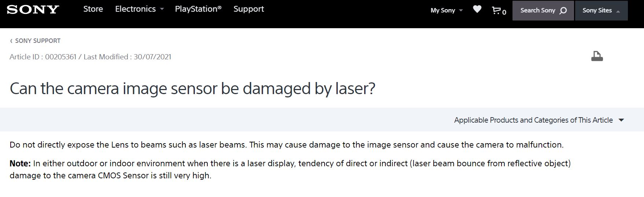Expand the My Sony dropdown arrow
Screen dimensions: 644x197
(x=461, y=10)
